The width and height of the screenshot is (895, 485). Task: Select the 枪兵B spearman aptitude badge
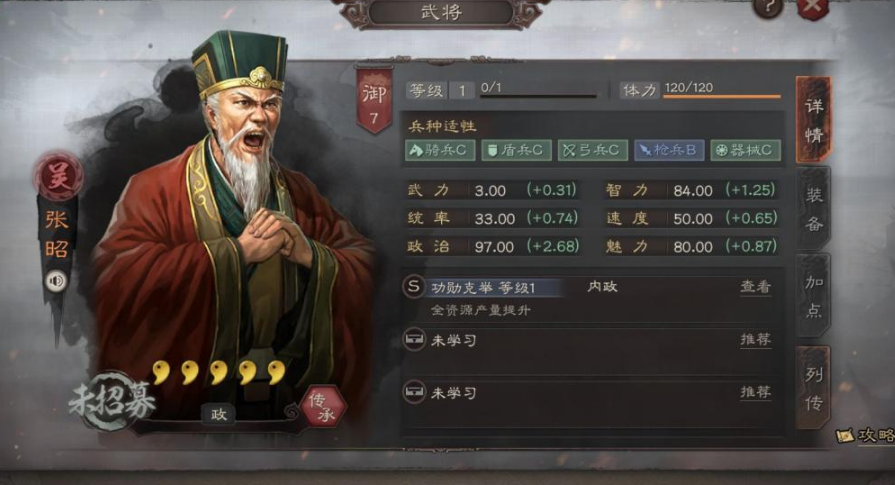pyautogui.click(x=669, y=150)
